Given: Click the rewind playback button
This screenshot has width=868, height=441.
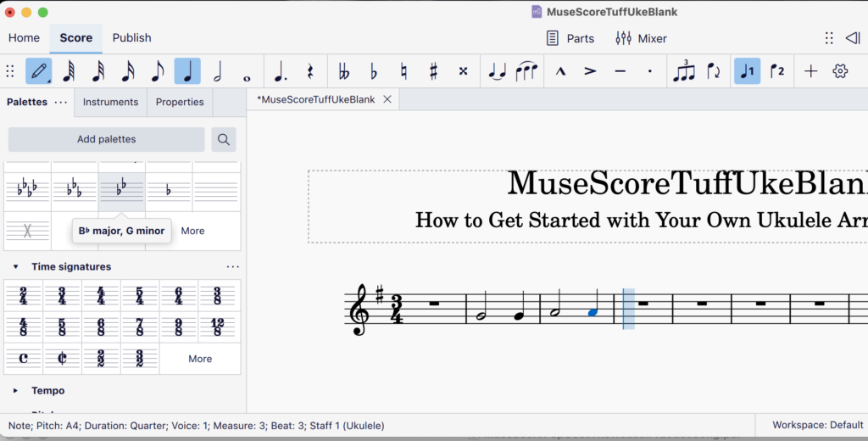Looking at the screenshot, I should tap(853, 37).
